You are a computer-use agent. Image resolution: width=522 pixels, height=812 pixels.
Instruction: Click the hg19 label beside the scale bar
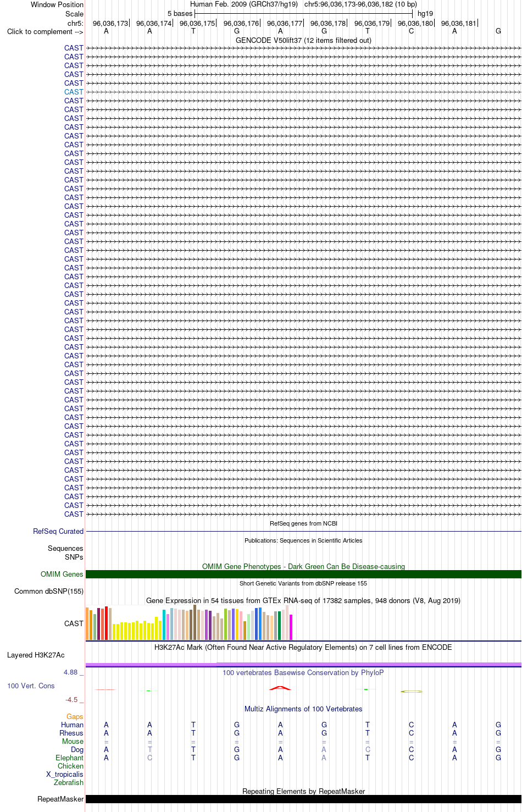point(425,13)
